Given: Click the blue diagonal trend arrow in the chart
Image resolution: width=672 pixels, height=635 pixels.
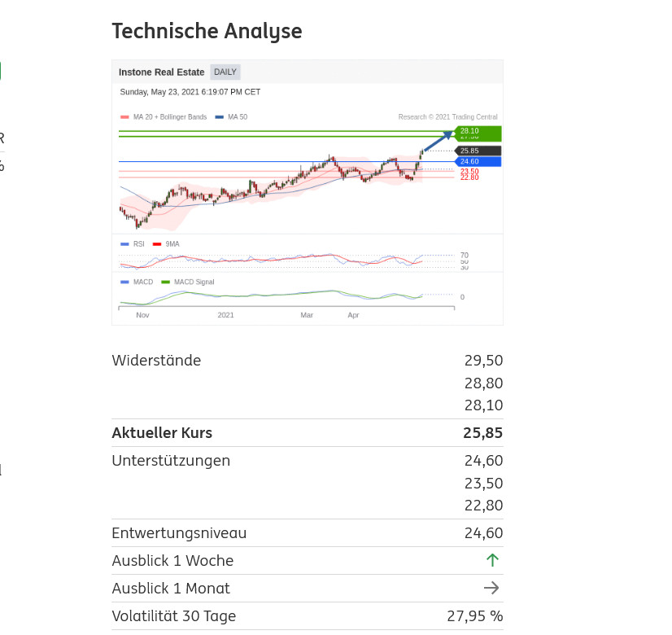Looking at the screenshot, I should (x=437, y=141).
